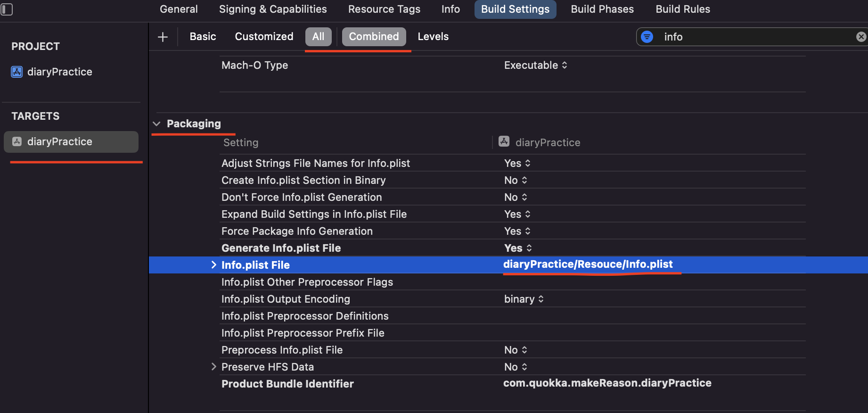Click the plus add setting button

tap(163, 37)
